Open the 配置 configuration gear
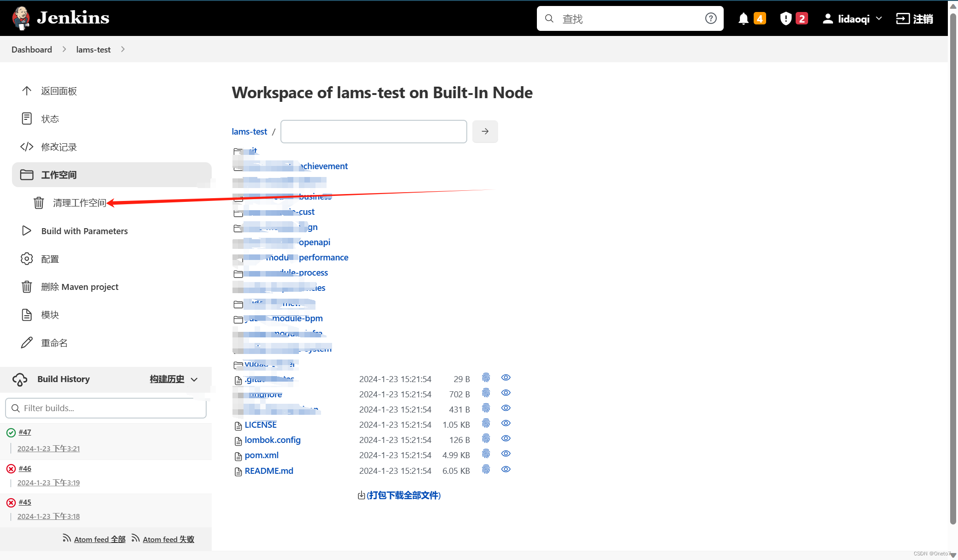958x560 pixels. 49,259
